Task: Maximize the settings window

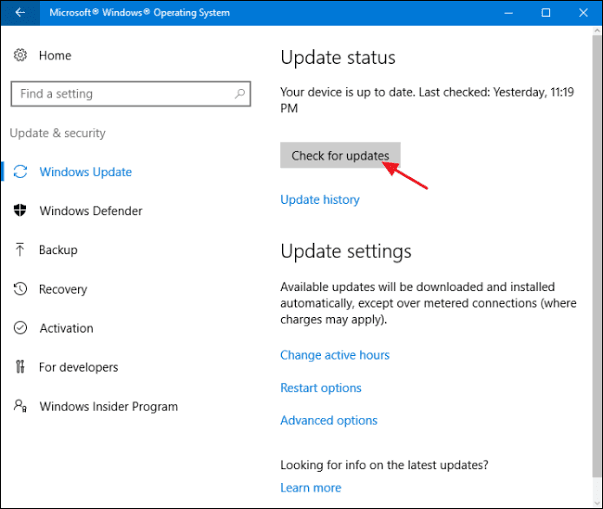Action: (x=546, y=13)
